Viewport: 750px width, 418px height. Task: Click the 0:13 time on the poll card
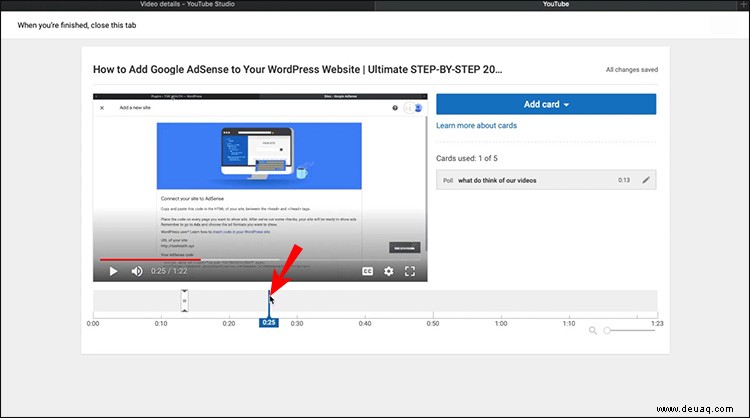coord(624,180)
